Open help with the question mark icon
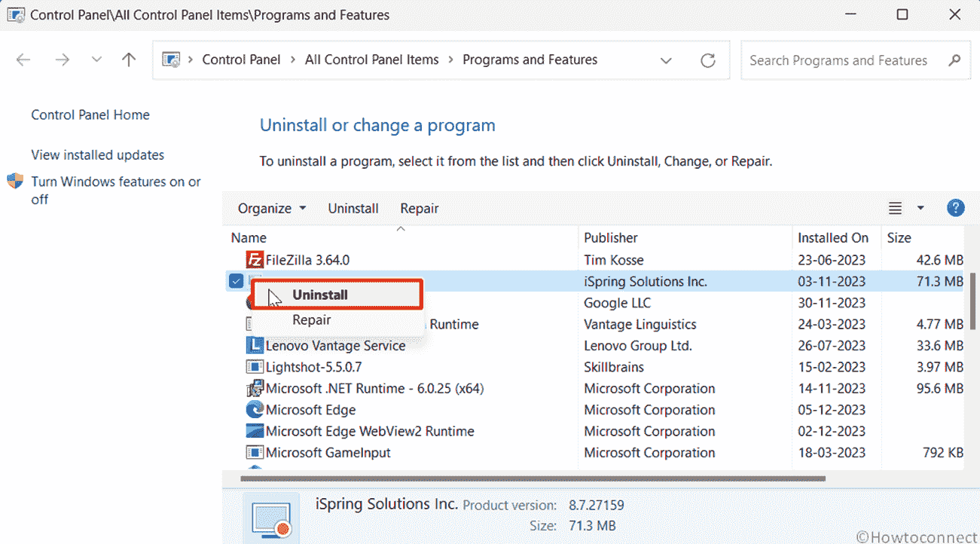This screenshot has width=980, height=544. pos(955,208)
